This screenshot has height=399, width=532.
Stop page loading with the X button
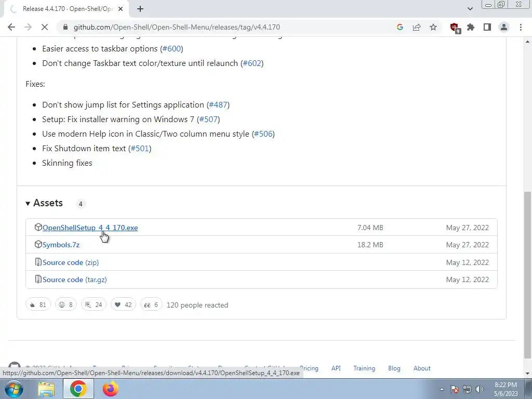(x=45, y=27)
